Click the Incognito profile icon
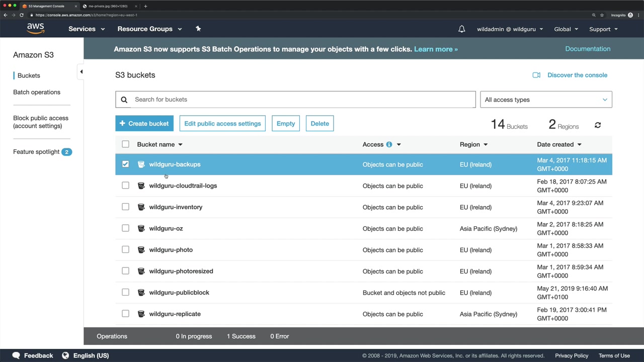Viewport: 644px width, 362px height. pos(630,15)
